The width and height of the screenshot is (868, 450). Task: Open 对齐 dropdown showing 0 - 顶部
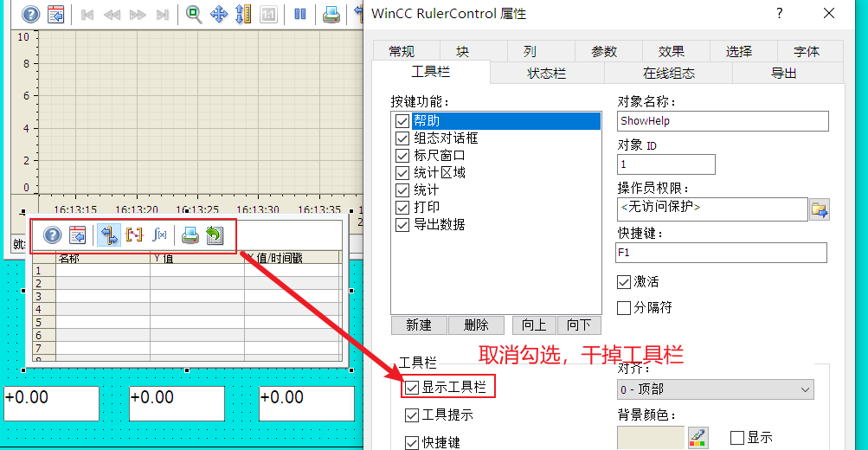click(x=715, y=389)
